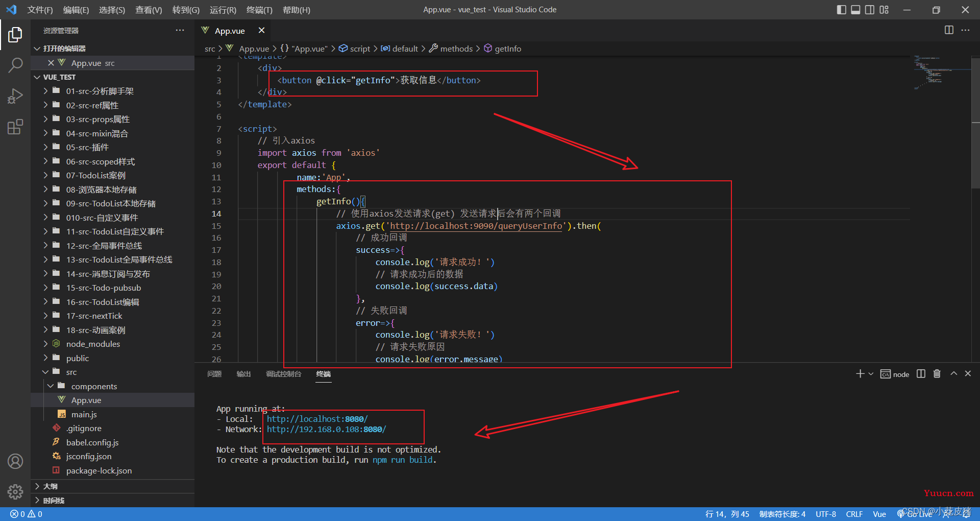Switch to Debug Console (调试控制台) tab
Image resolution: width=980 pixels, height=521 pixels.
pyautogui.click(x=284, y=374)
